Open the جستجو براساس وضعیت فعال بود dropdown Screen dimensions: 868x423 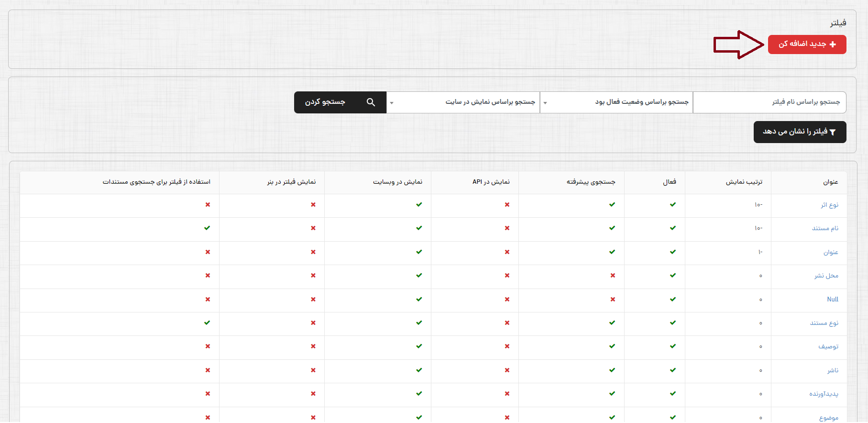point(616,102)
